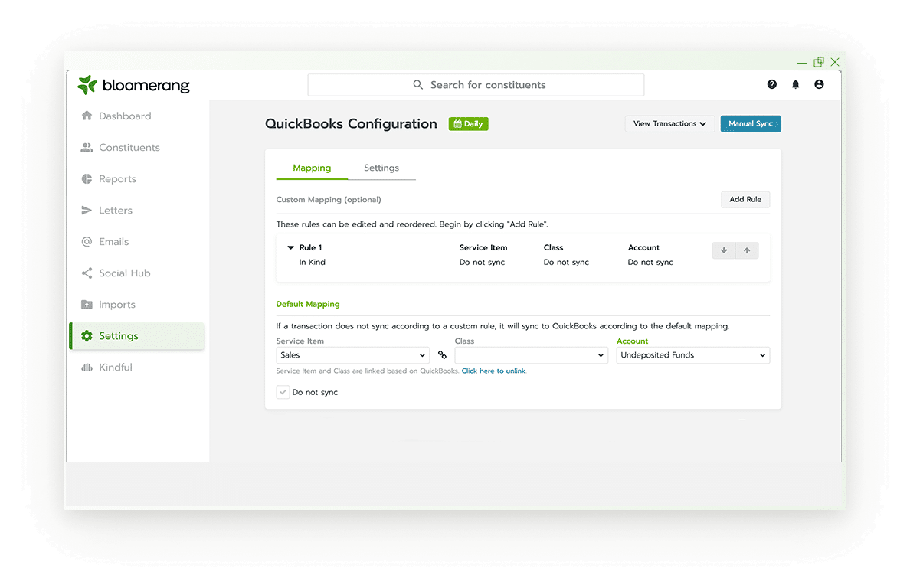Click the link icon between Service Item and Class
This screenshot has width=910, height=588.
click(x=442, y=355)
